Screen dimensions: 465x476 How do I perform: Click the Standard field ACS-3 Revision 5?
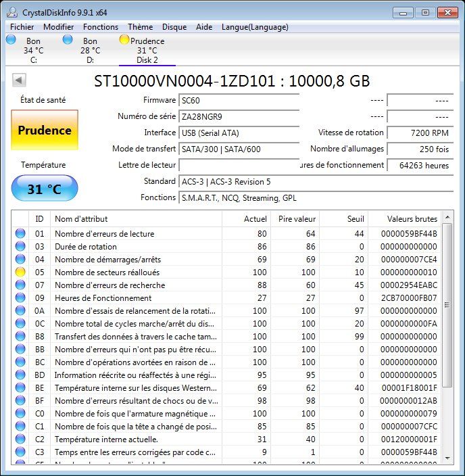[x=316, y=182]
